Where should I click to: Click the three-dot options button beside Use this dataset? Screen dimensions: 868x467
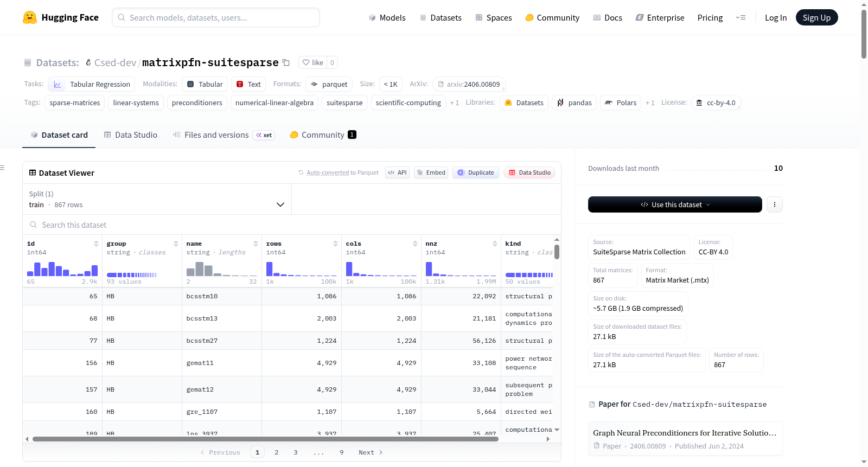point(775,204)
